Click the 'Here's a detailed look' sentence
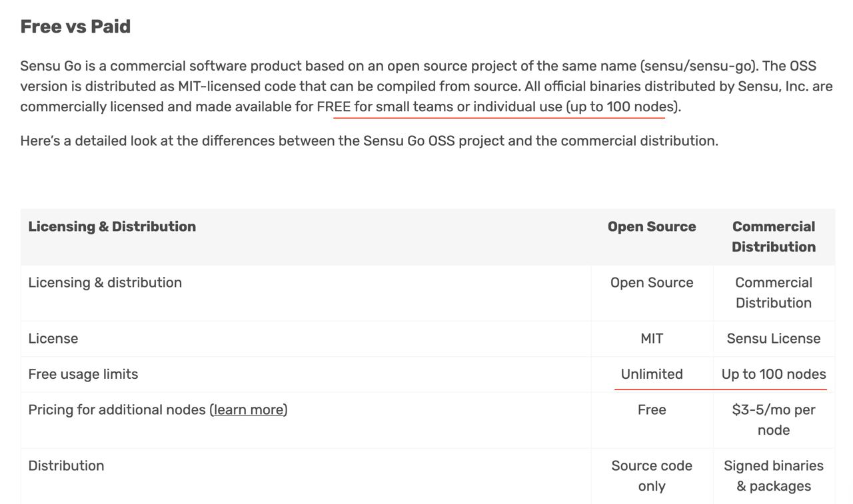Viewport: 853px width, 504px height. point(369,141)
